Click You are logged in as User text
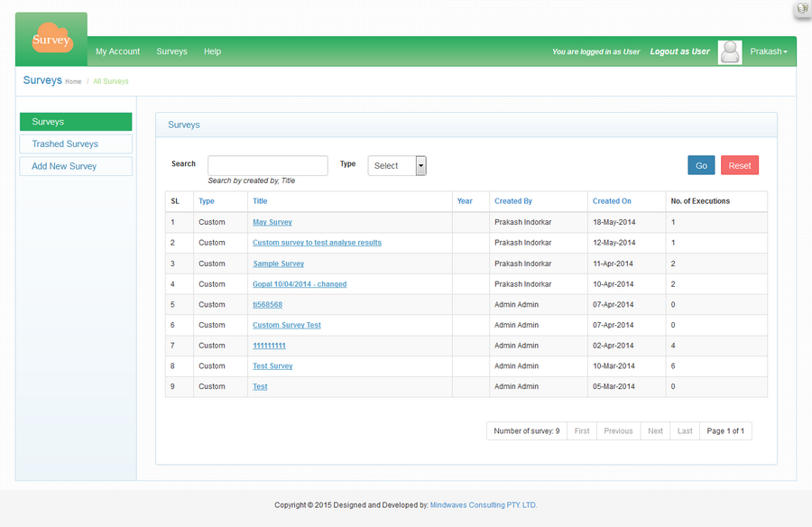812x527 pixels. coord(595,51)
